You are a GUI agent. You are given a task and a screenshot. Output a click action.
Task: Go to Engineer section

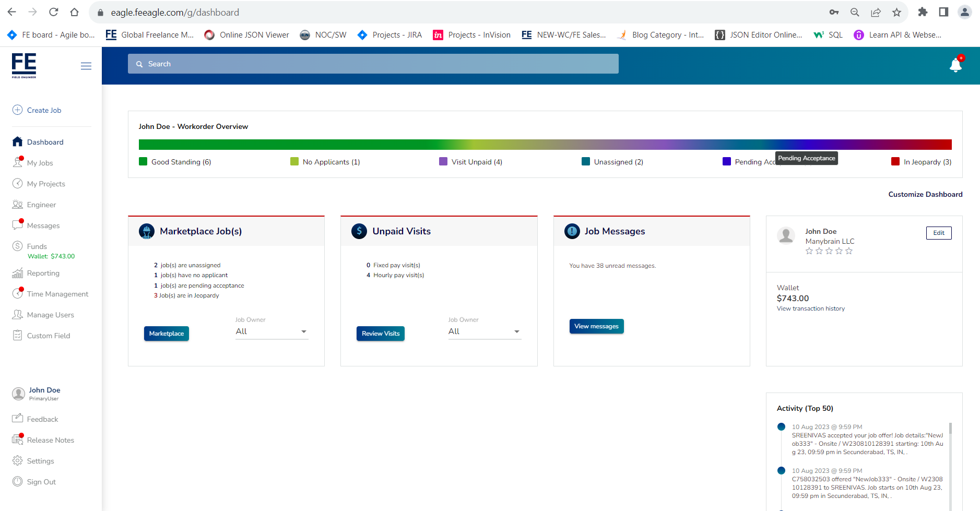41,205
